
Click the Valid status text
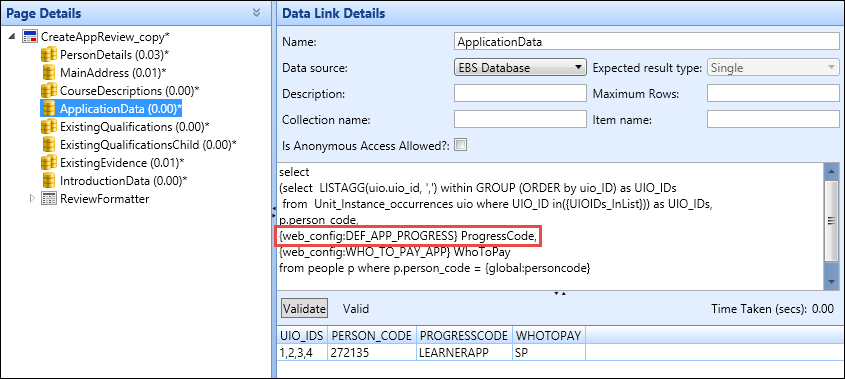[x=356, y=309]
